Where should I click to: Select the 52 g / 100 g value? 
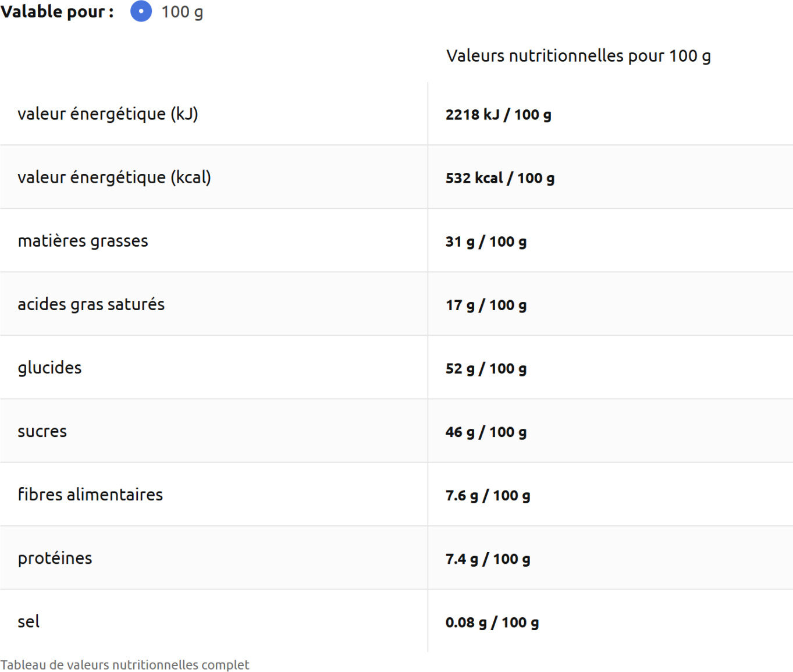point(486,368)
